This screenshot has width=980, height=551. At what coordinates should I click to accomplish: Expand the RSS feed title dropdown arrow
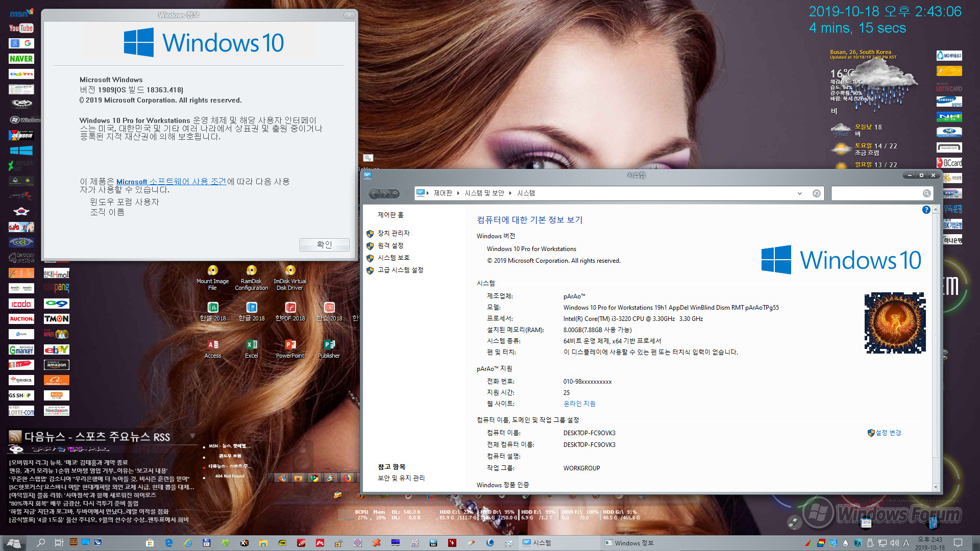(192, 436)
